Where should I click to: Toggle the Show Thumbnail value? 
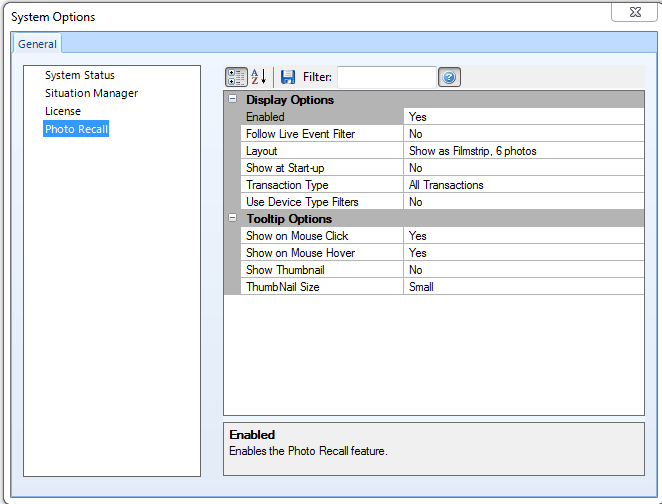[523, 270]
